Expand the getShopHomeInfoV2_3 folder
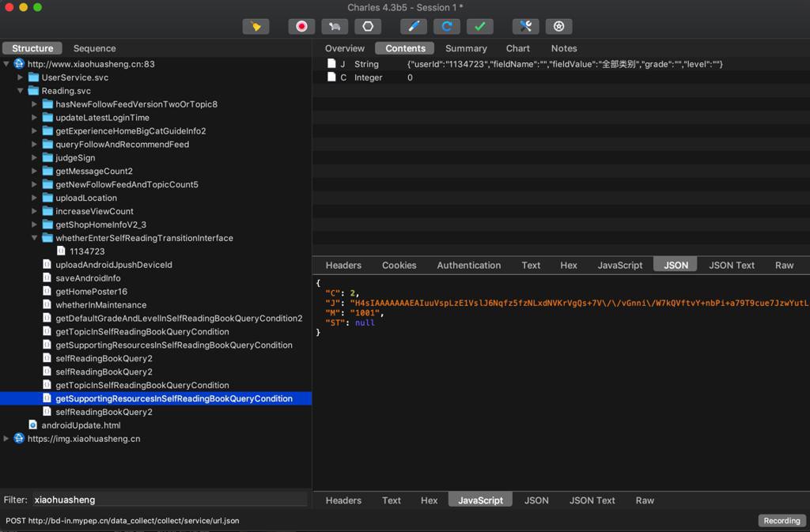This screenshot has width=810, height=532. (34, 224)
